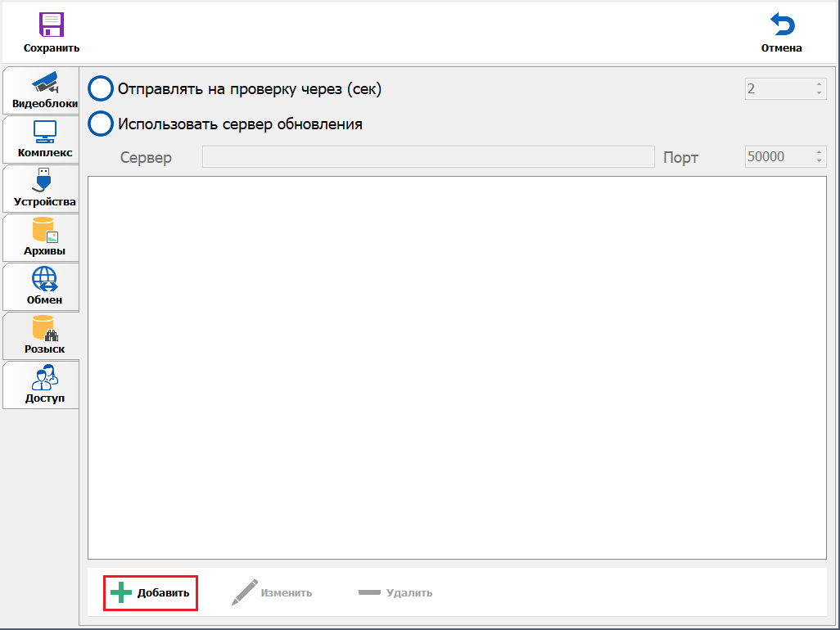
Task: Decrease Порт value with down arrow
Action: [x=819, y=161]
